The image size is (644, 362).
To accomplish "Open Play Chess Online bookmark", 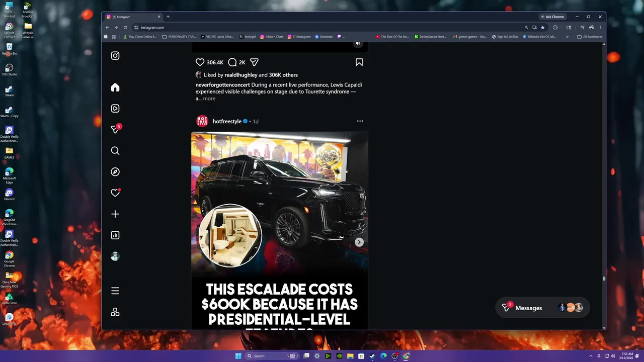I will pyautogui.click(x=139, y=37).
